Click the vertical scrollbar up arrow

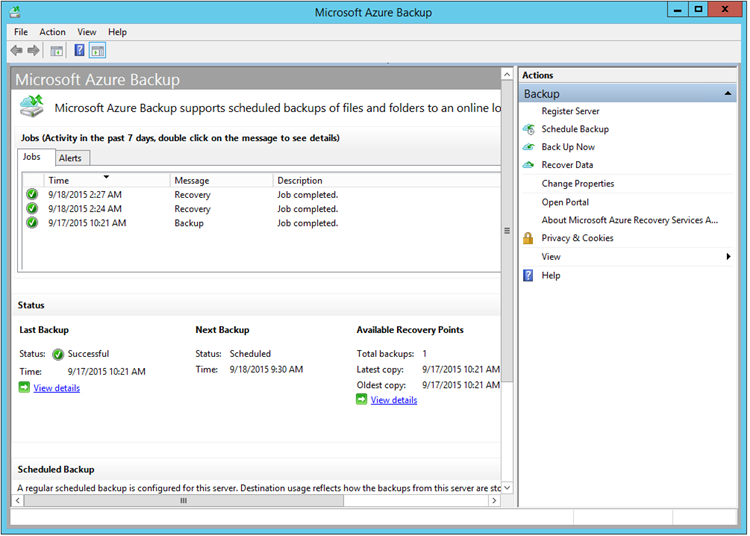(507, 74)
